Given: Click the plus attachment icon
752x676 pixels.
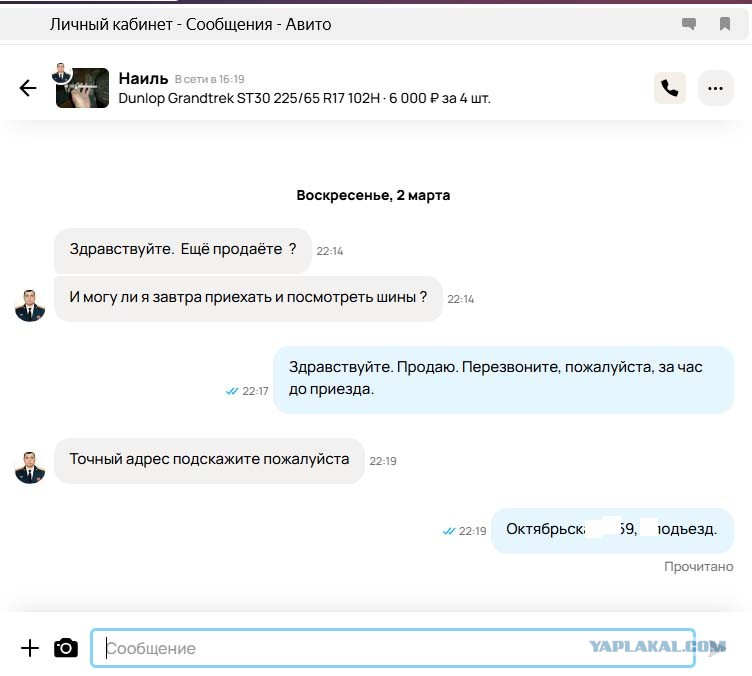Looking at the screenshot, I should pyautogui.click(x=30, y=648).
